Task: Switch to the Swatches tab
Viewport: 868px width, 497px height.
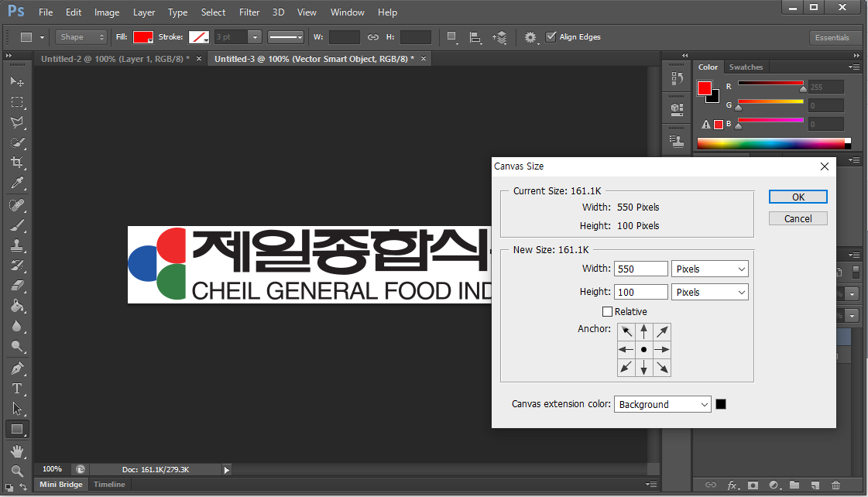Action: coord(746,67)
